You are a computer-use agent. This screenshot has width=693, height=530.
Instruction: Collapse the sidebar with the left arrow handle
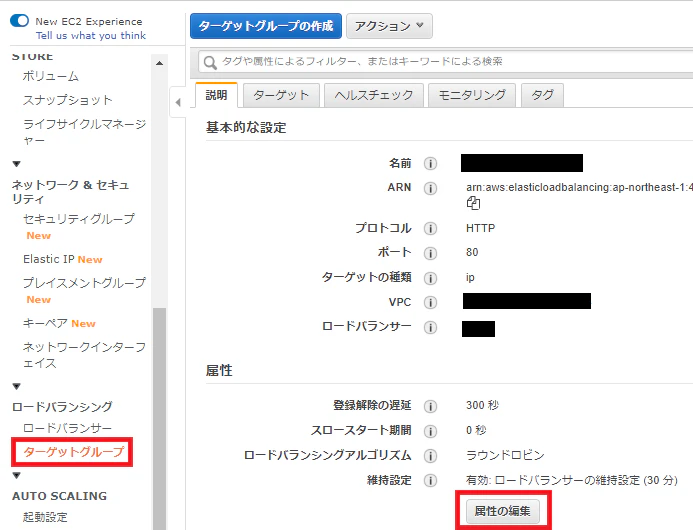(178, 102)
